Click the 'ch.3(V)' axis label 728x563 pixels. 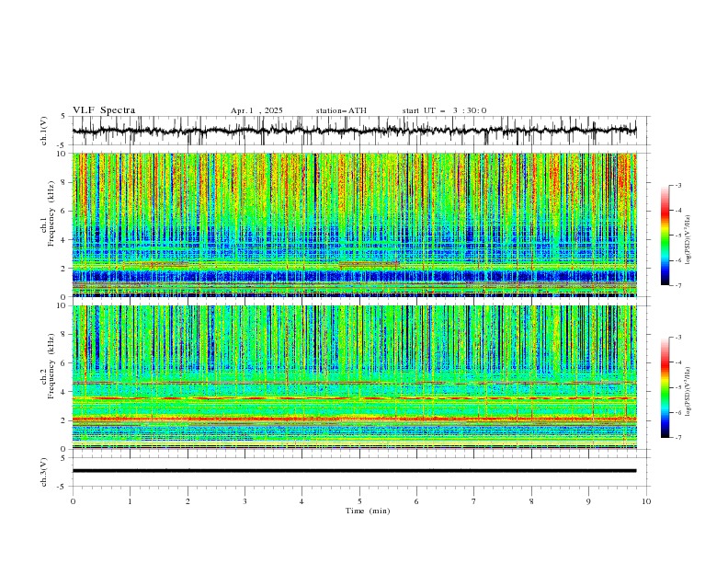(44, 472)
